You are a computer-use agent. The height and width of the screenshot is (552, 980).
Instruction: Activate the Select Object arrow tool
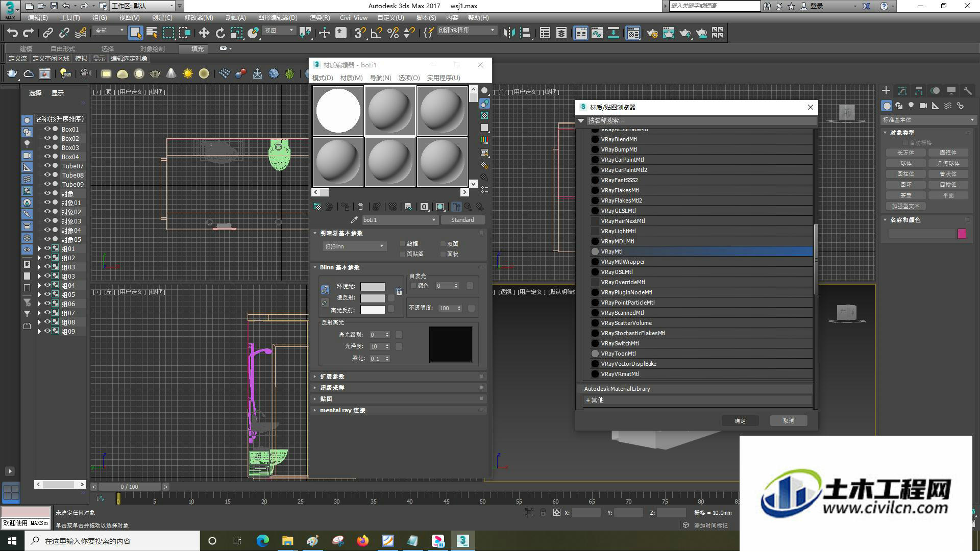pyautogui.click(x=135, y=33)
